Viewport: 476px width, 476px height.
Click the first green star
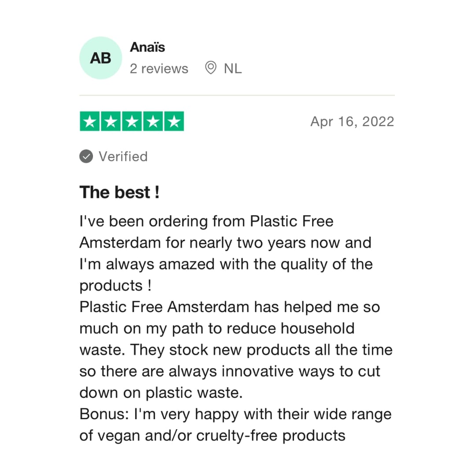click(x=90, y=122)
